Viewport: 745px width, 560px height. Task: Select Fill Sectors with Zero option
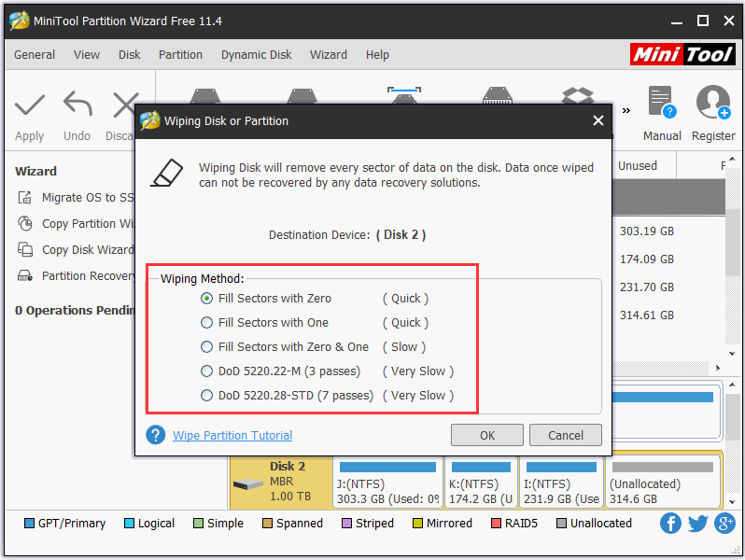pos(206,299)
